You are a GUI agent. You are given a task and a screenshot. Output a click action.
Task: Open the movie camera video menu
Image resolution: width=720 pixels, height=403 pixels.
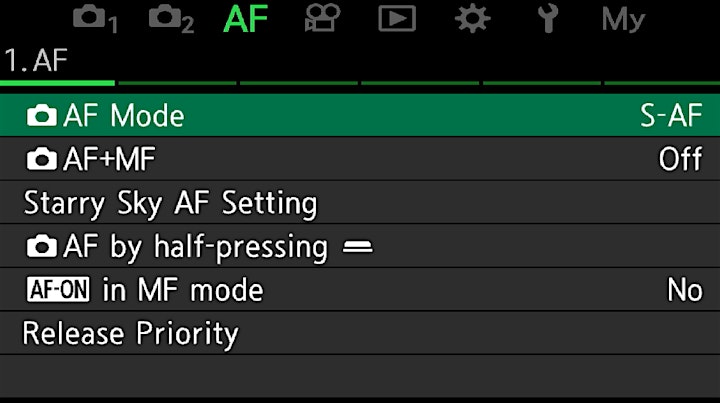(322, 18)
